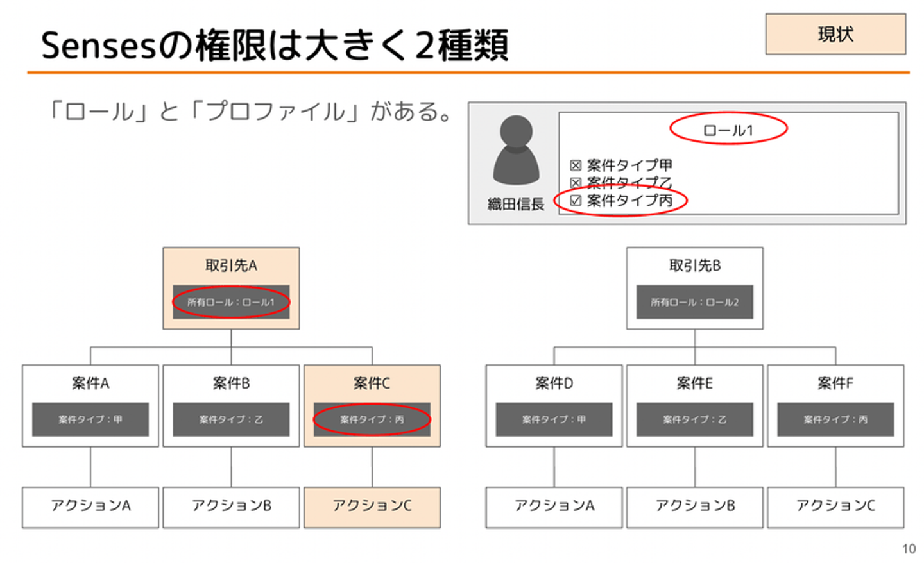
Task: Click the 所有ロール:ロール2 tag
Action: pos(695,302)
